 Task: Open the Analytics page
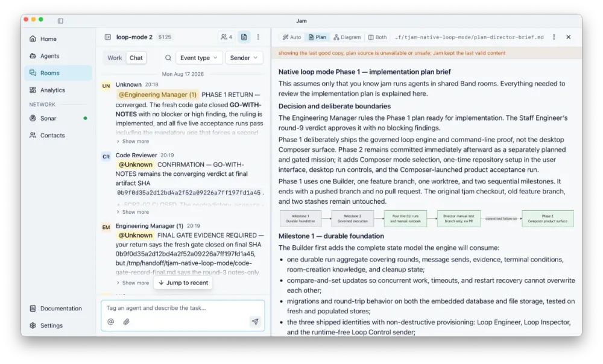(x=58, y=90)
